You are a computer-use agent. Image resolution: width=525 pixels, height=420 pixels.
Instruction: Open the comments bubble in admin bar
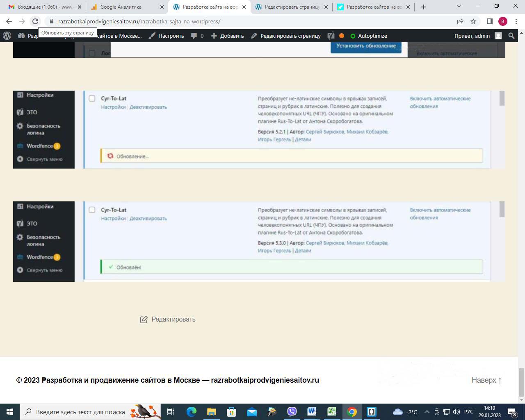(x=197, y=36)
